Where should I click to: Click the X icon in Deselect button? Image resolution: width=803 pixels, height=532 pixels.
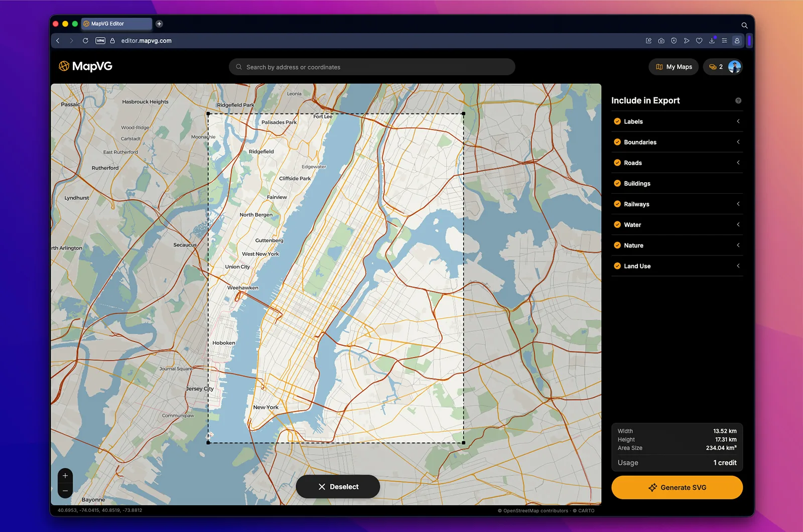pyautogui.click(x=322, y=487)
